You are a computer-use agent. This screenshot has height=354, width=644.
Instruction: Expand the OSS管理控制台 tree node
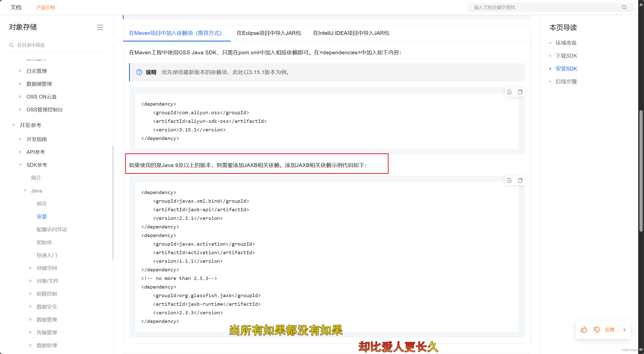coord(20,110)
